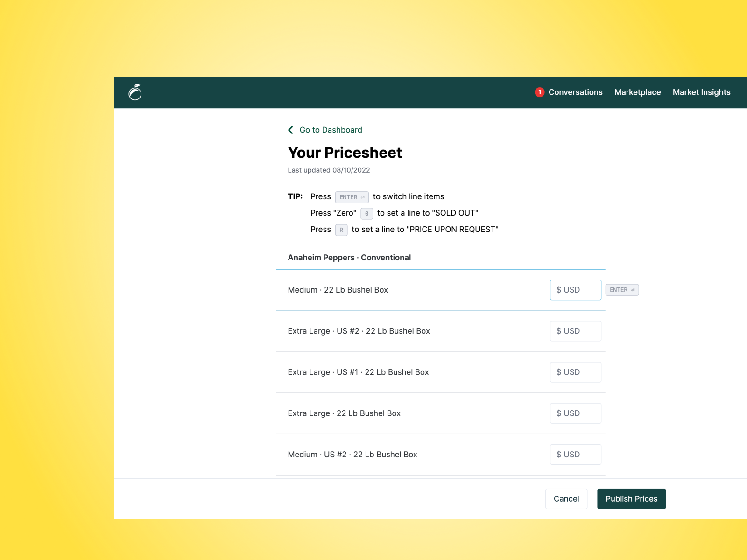The height and width of the screenshot is (560, 747).
Task: Click the fruit logo in the navigation bar
Action: click(136, 92)
